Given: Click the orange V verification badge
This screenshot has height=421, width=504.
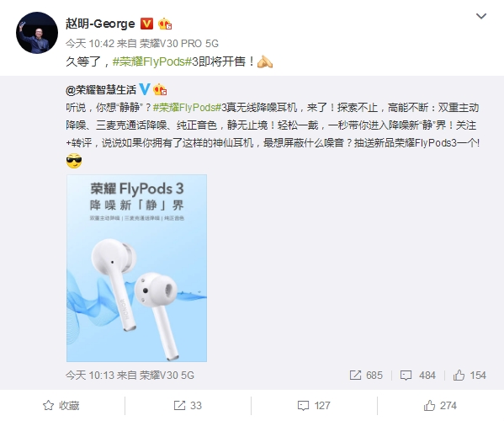Looking at the screenshot, I should [146, 24].
